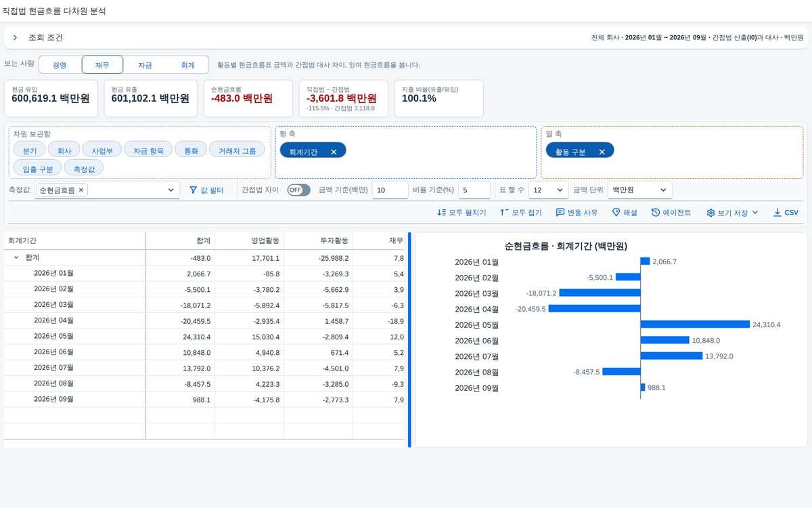
Task: Expand the 조회 조건 panel chevron
Action: click(x=15, y=38)
